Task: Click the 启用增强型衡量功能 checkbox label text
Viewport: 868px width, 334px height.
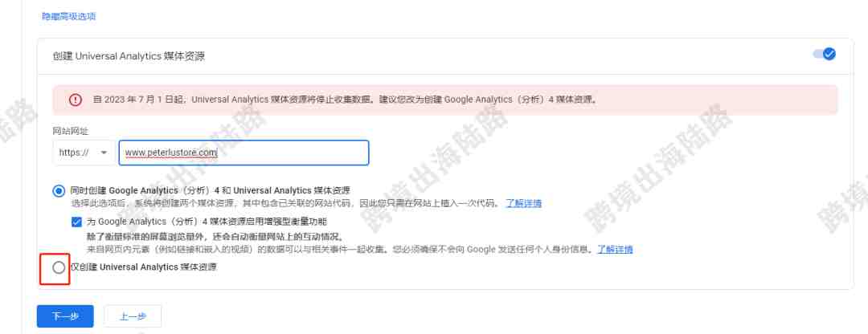Action: (207, 222)
